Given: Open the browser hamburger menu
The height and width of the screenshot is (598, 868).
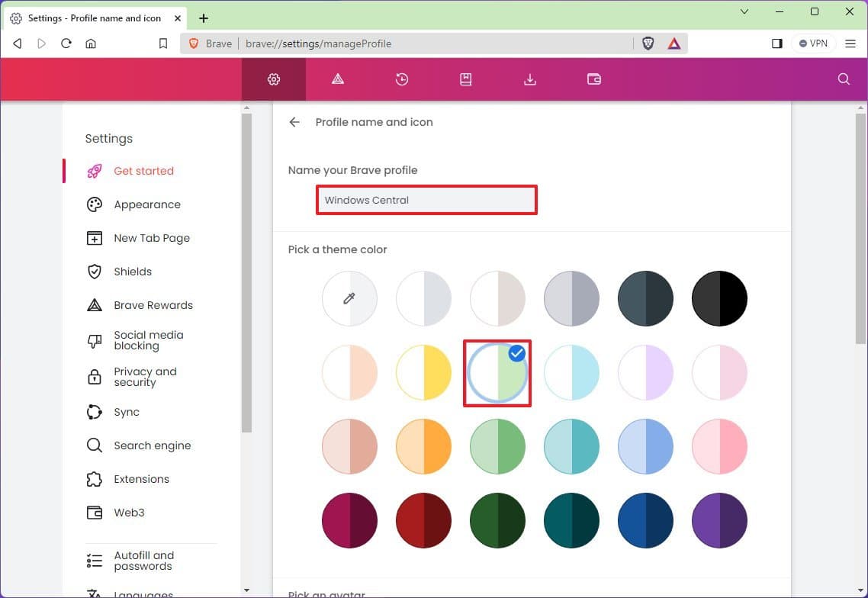Looking at the screenshot, I should pyautogui.click(x=850, y=43).
